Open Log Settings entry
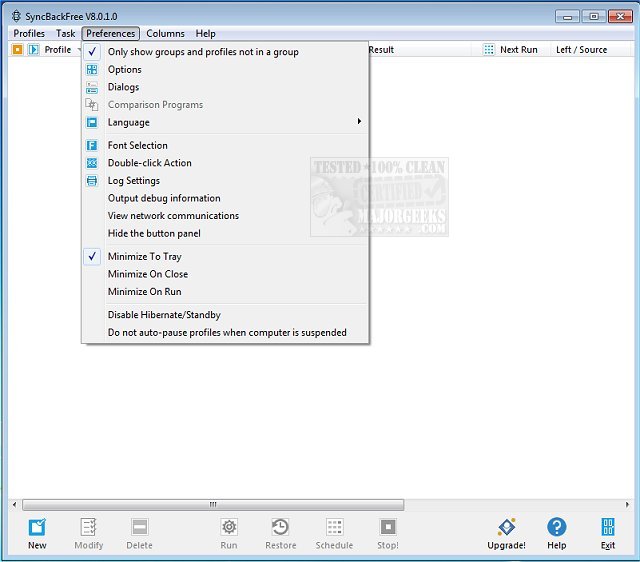The height and width of the screenshot is (562, 640). click(225, 180)
